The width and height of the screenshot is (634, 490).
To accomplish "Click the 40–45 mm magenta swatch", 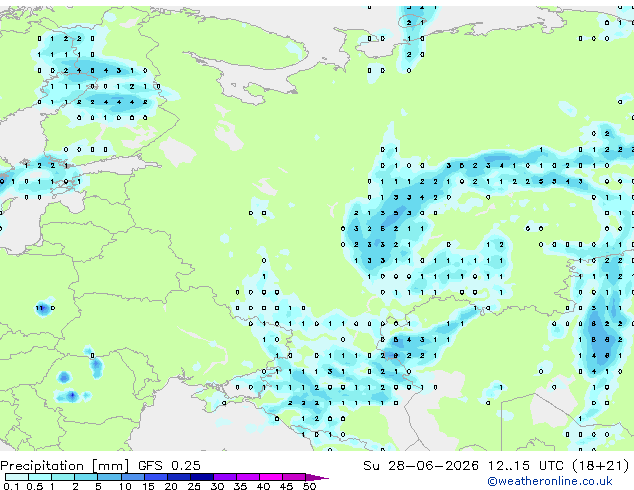I will pos(271,477).
